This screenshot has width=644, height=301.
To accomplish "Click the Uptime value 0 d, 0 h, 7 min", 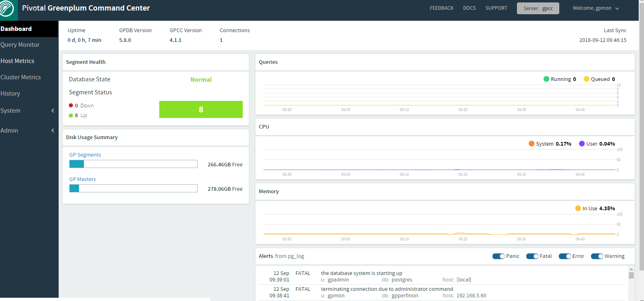I will pyautogui.click(x=84, y=40).
